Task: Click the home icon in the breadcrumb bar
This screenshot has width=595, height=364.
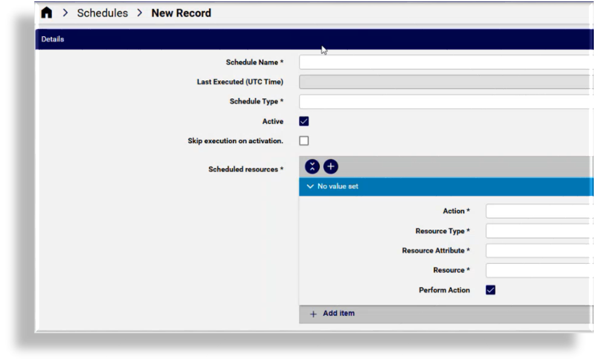Action: 47,13
